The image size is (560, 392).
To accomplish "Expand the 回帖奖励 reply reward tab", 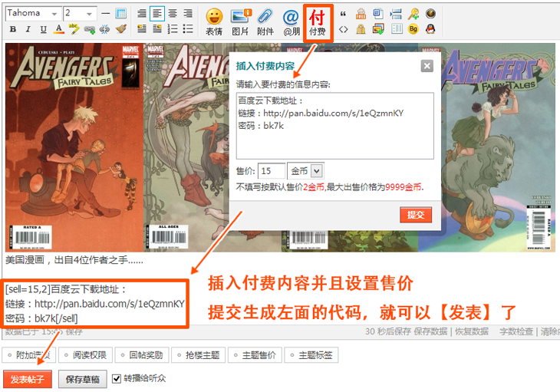I will click(142, 355).
